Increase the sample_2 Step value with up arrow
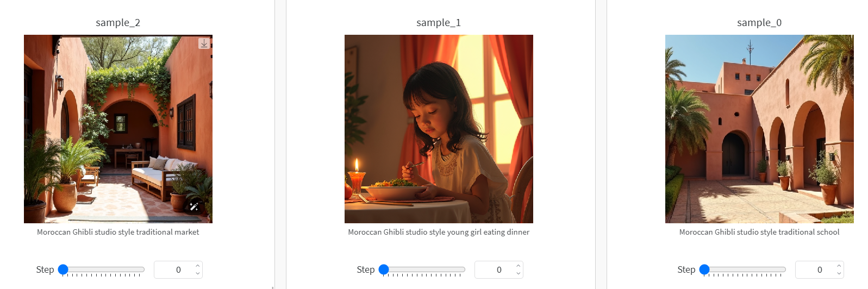868x289 pixels. 198,266
